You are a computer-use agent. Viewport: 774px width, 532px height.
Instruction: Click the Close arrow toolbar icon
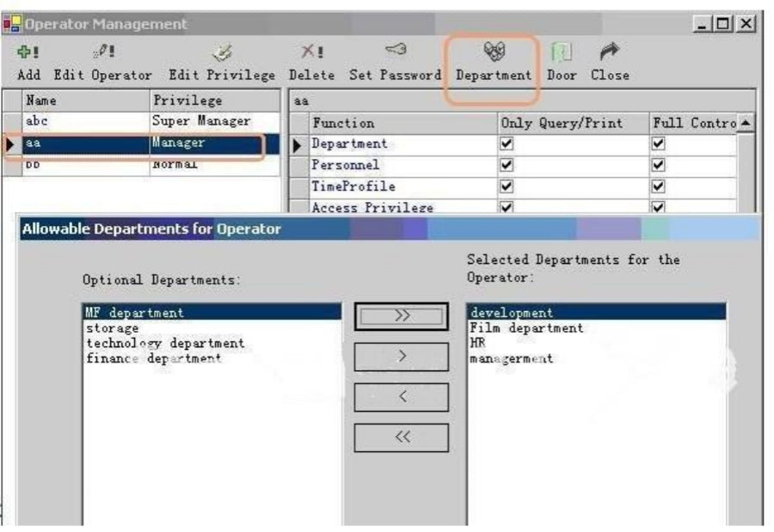[610, 53]
